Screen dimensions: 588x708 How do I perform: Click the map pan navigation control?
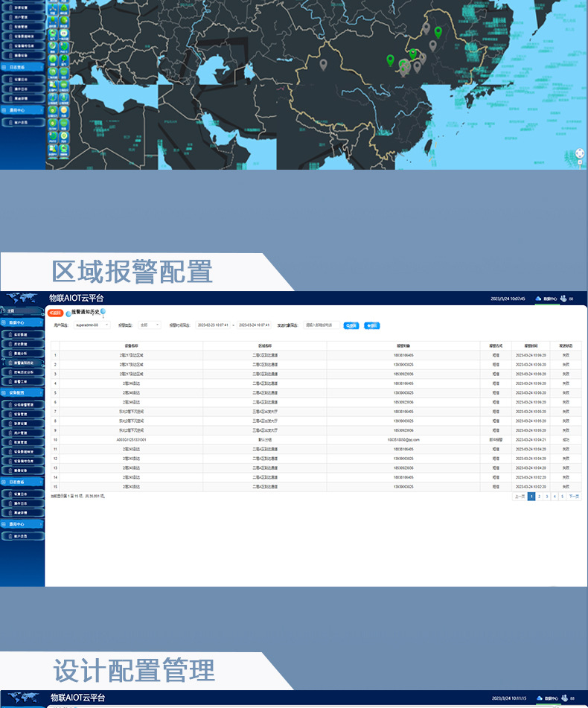580,154
